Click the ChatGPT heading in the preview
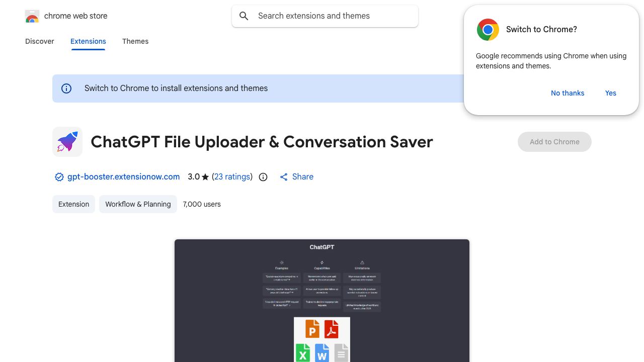 tap(322, 247)
